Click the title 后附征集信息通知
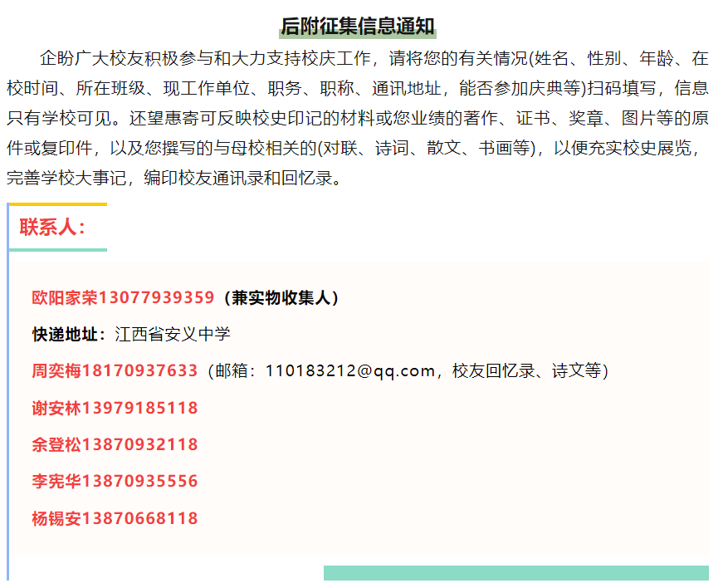 [358, 26]
